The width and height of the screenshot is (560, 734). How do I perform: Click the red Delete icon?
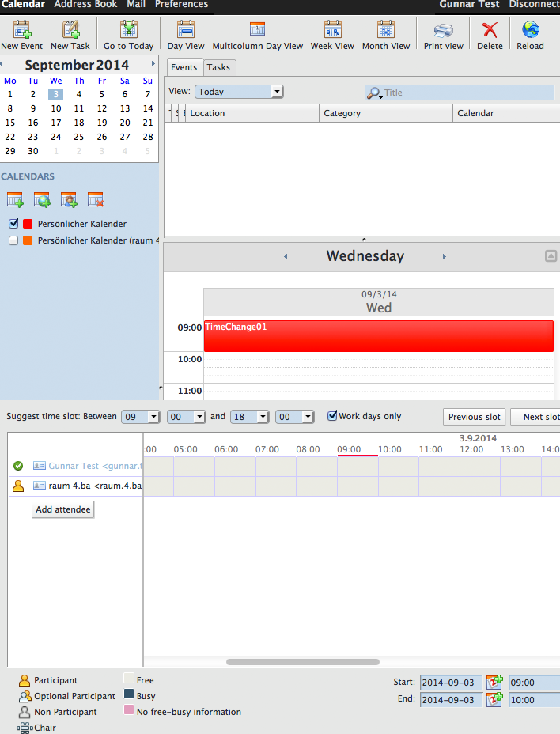coord(490,31)
